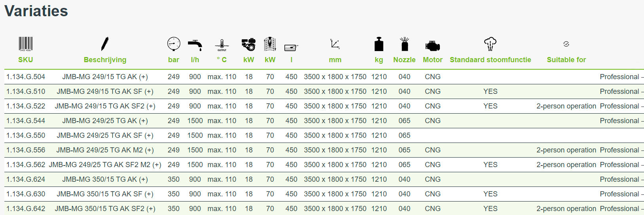This screenshot has width=644, height=215.
Task: Click the thermometer output temperature icon
Action: click(x=222, y=45)
